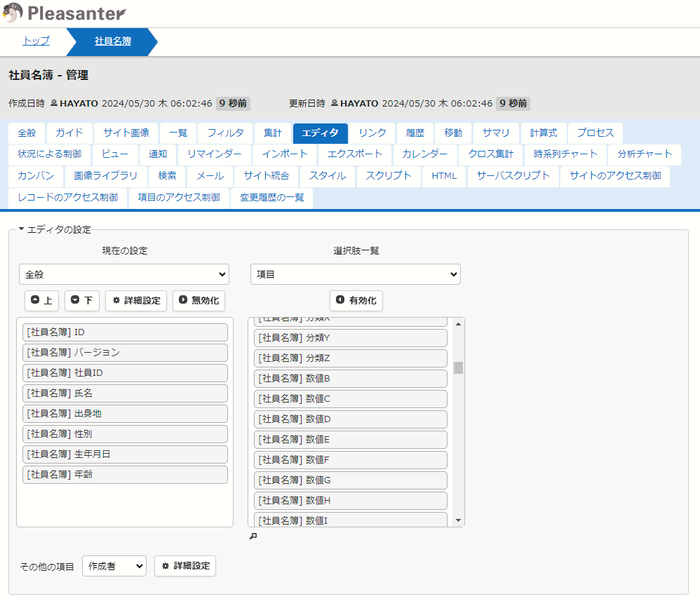Open the 計算式 tab

click(544, 133)
